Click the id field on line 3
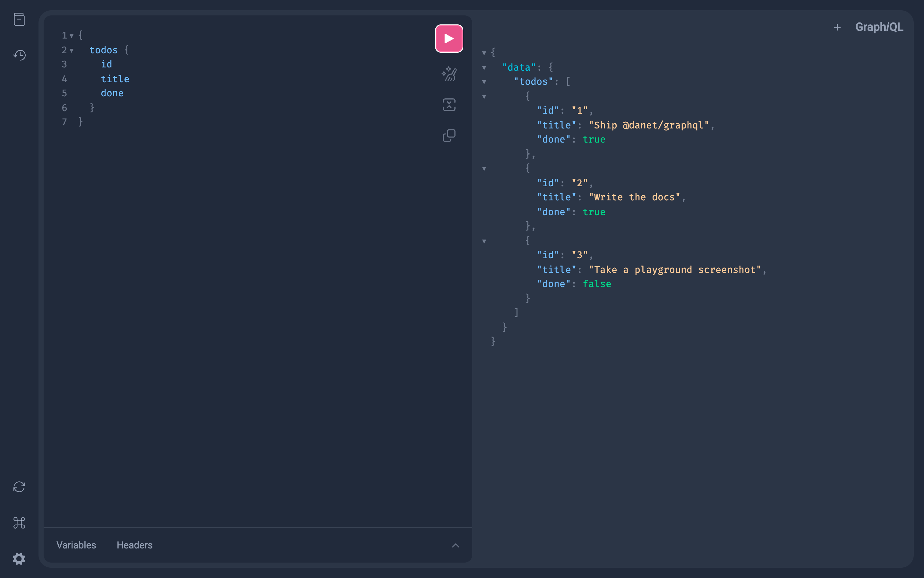Viewport: 924px width, 578px height. (x=107, y=64)
